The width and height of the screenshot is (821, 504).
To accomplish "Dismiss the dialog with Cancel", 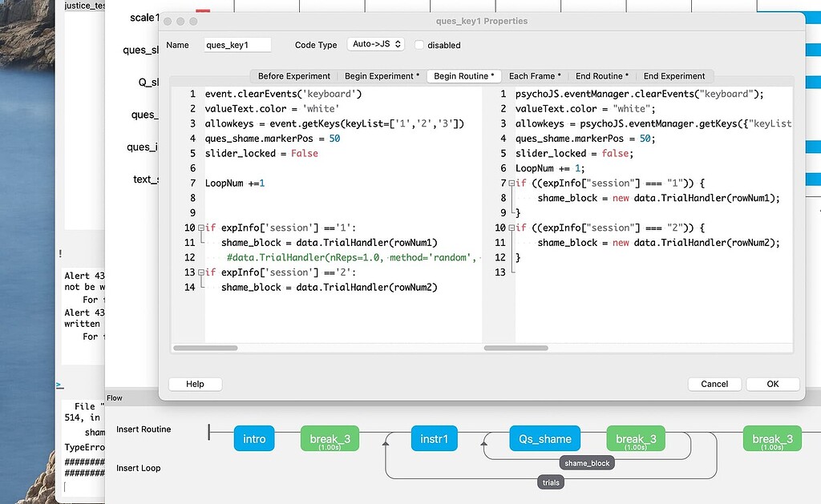I will click(714, 384).
